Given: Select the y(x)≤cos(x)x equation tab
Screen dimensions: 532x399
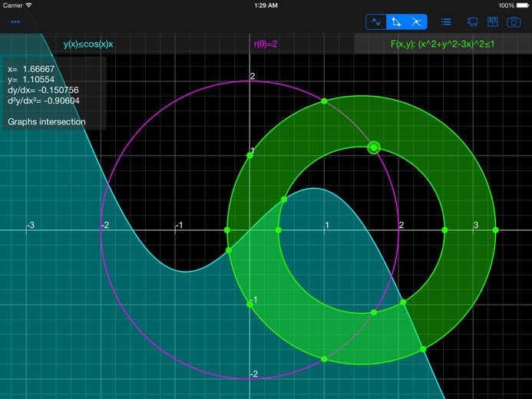Looking at the screenshot, I should 88,44.
